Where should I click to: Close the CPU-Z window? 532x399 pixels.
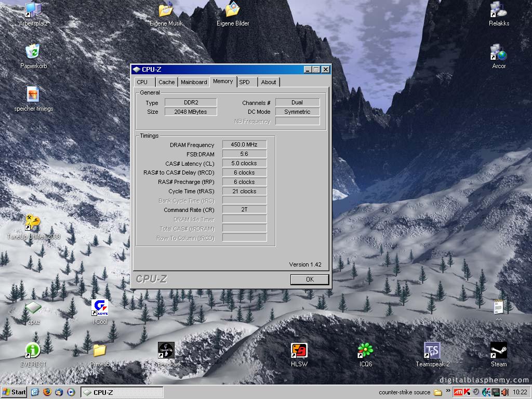[x=325, y=69]
